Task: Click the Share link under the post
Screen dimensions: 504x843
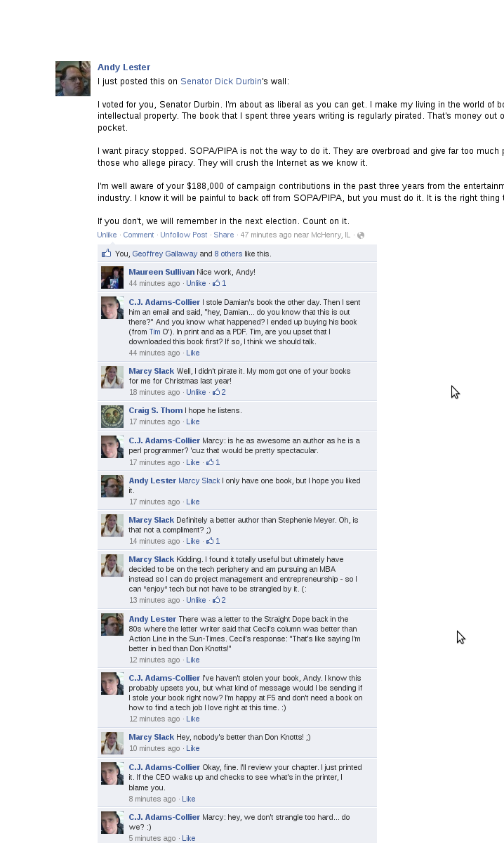Action: [x=224, y=235]
